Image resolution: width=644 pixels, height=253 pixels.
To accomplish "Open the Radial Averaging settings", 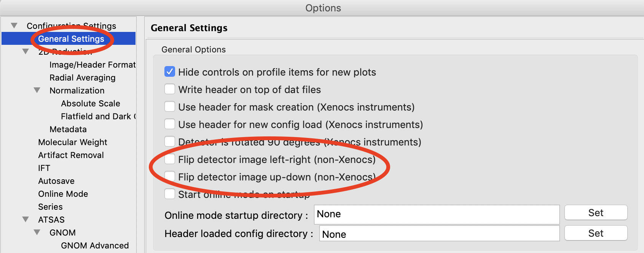I will 83,77.
